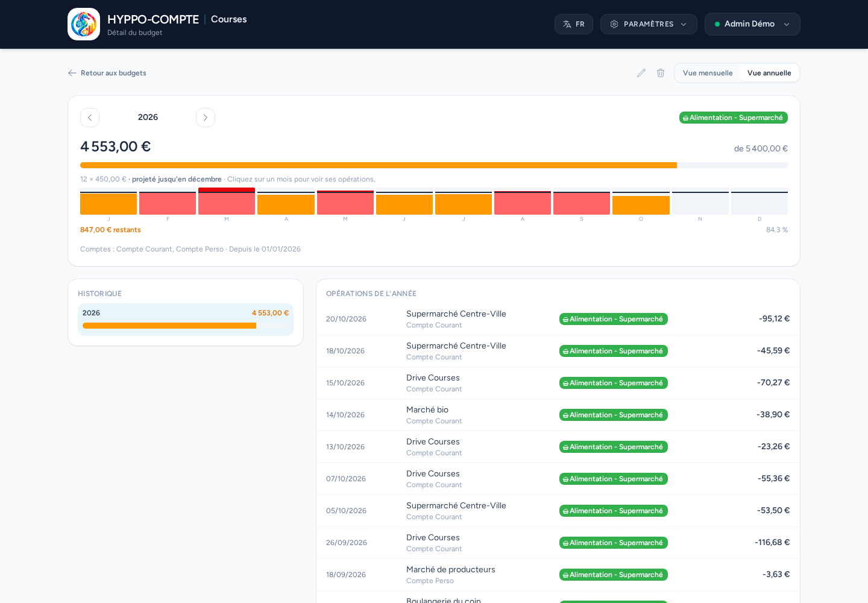868x603 pixels.
Task: Go to next year with right chevron
Action: coord(206,118)
